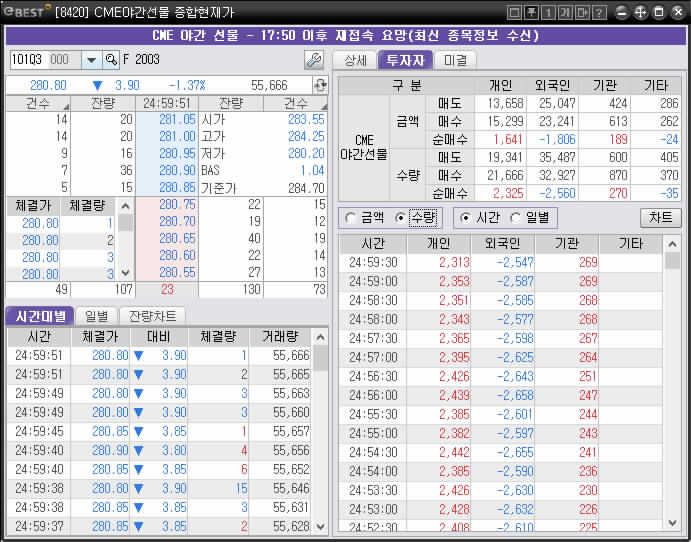Click the 차트 button

660,218
